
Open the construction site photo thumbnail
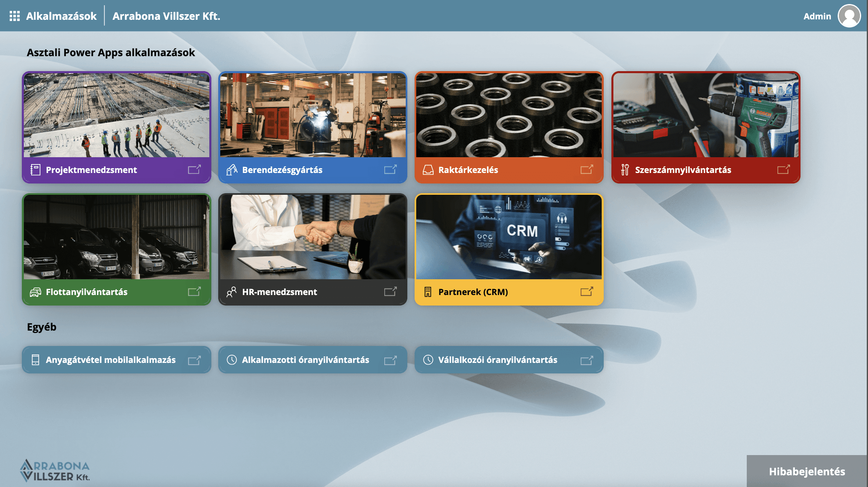click(116, 115)
